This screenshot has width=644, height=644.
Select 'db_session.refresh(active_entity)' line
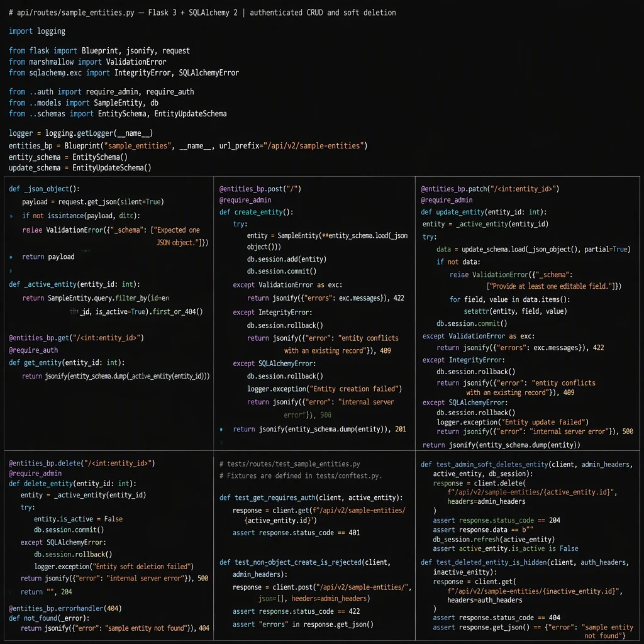(x=494, y=539)
